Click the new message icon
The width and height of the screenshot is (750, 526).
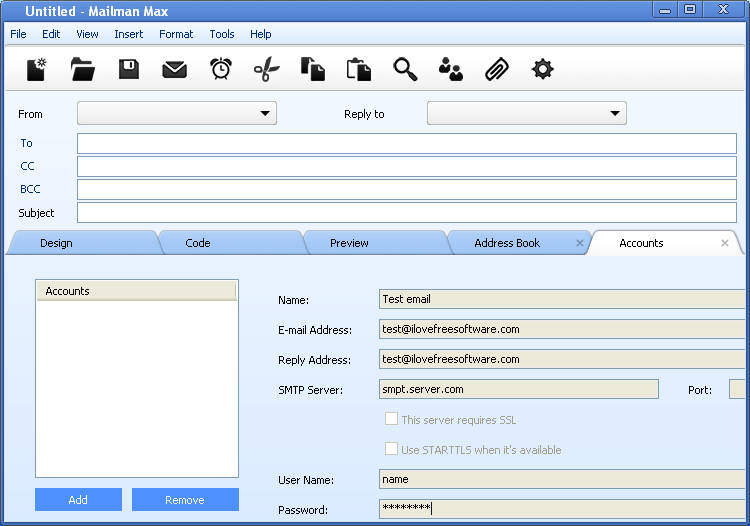pos(37,69)
